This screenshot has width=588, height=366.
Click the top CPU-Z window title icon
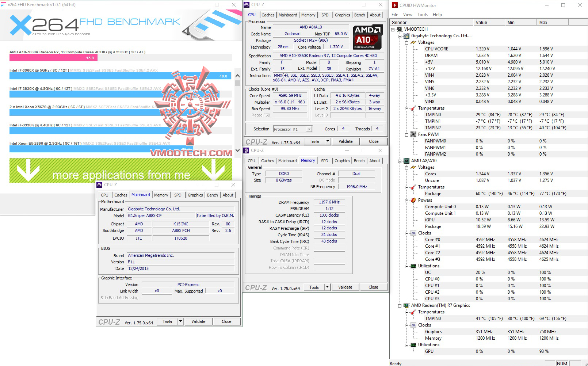point(247,5)
